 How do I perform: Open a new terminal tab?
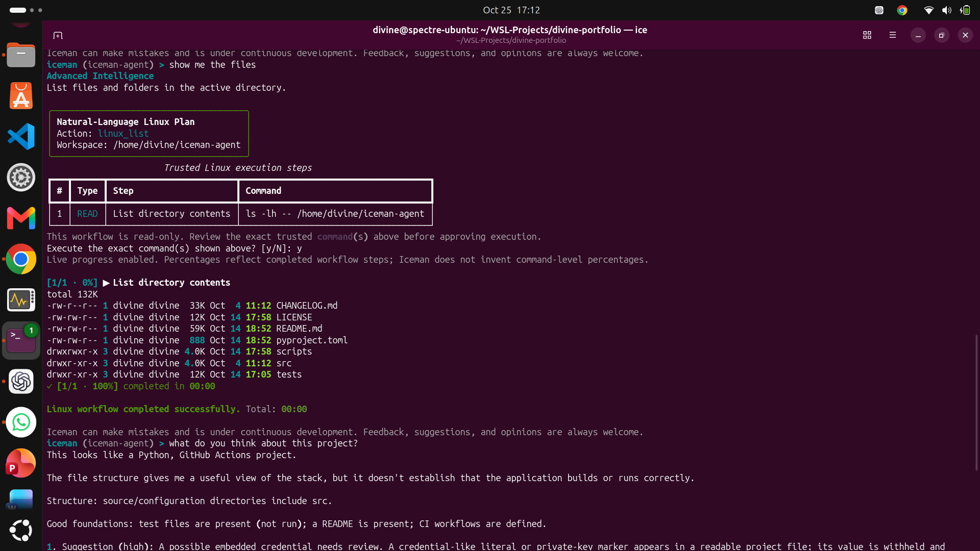coord(58,35)
